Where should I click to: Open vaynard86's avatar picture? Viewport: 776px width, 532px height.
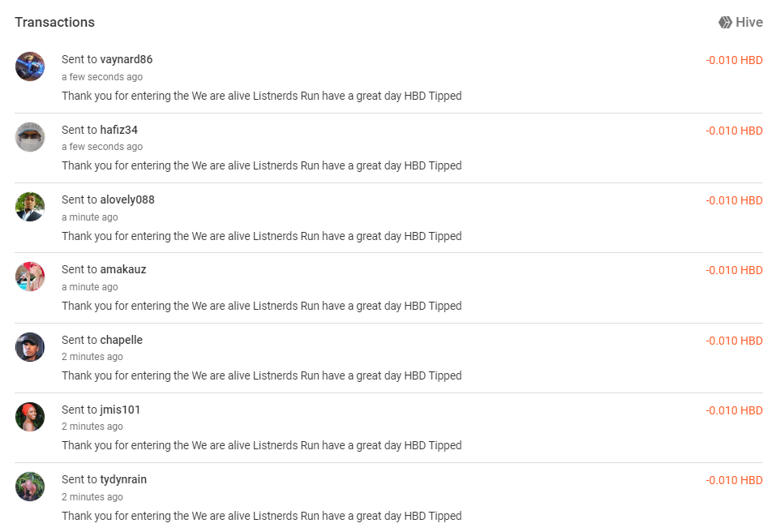click(30, 66)
